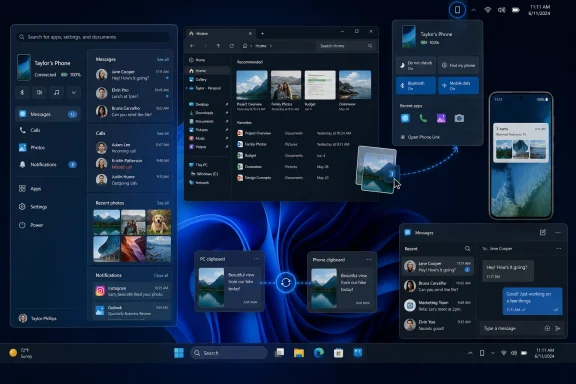Click See all next to Messages

(163, 60)
